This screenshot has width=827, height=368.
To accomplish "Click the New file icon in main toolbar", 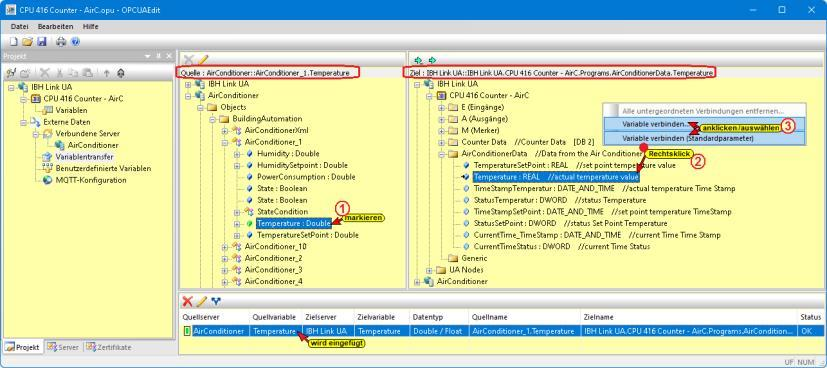I will pyautogui.click(x=14, y=42).
